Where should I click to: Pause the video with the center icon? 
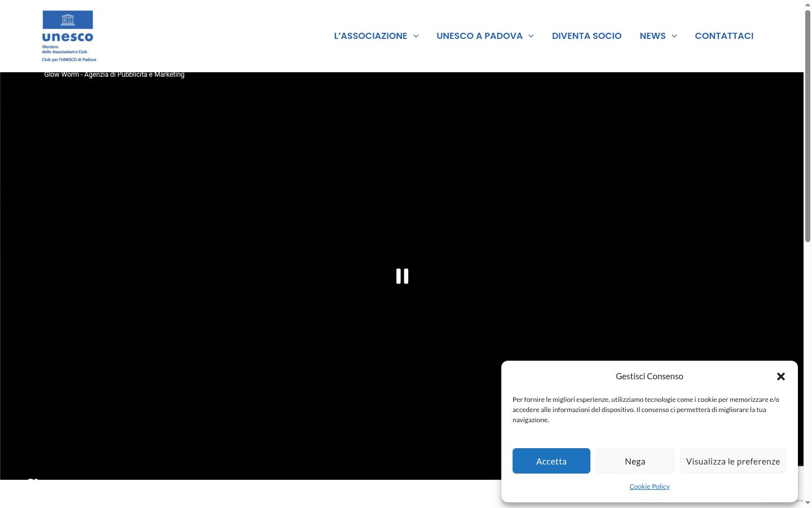pyautogui.click(x=402, y=276)
